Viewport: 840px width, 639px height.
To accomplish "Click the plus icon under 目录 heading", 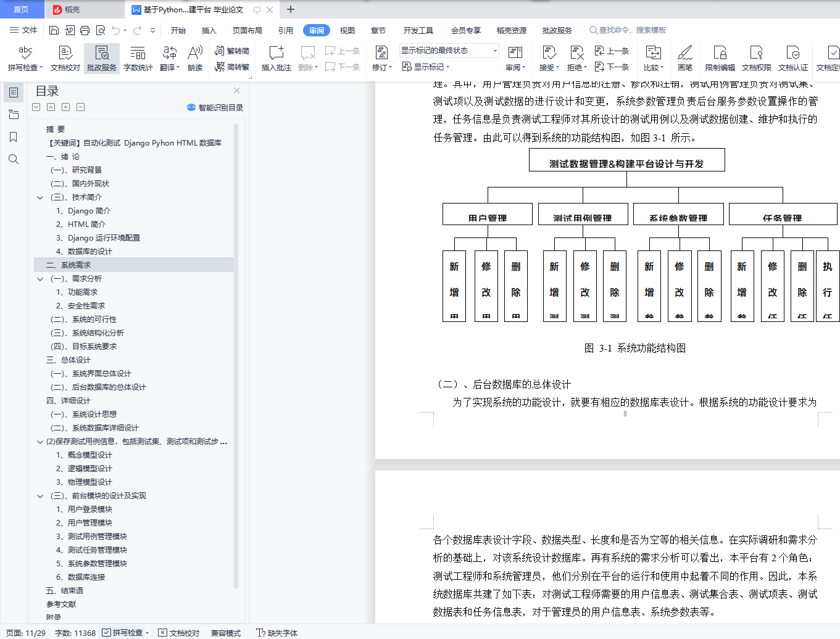I will (x=66, y=107).
